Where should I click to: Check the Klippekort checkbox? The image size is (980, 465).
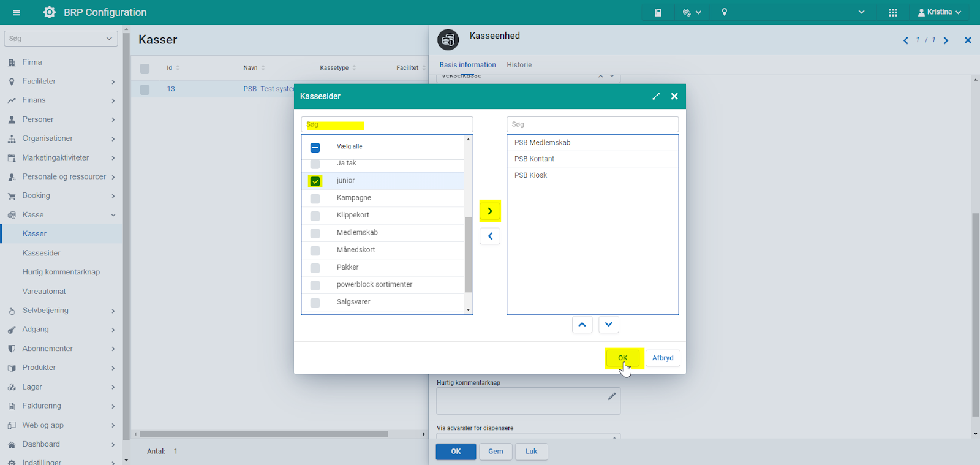(315, 216)
